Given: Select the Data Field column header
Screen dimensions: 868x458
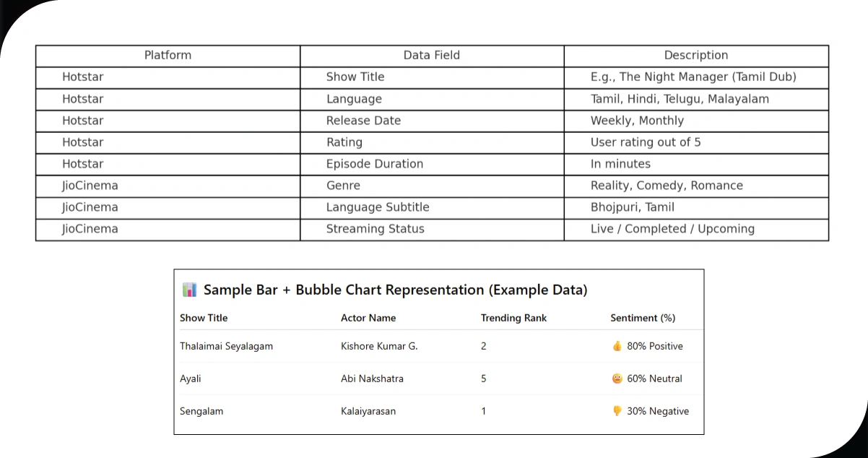Looking at the screenshot, I should (x=432, y=56).
